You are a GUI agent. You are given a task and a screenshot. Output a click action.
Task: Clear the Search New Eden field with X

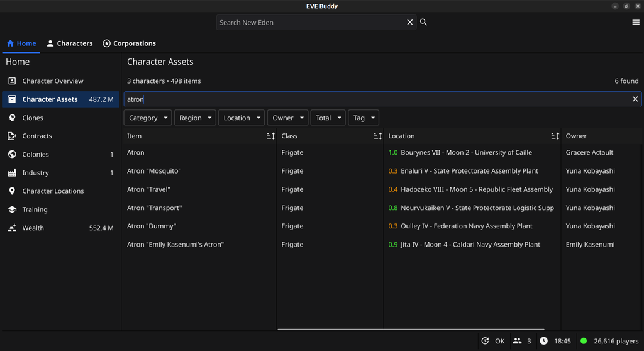click(409, 22)
